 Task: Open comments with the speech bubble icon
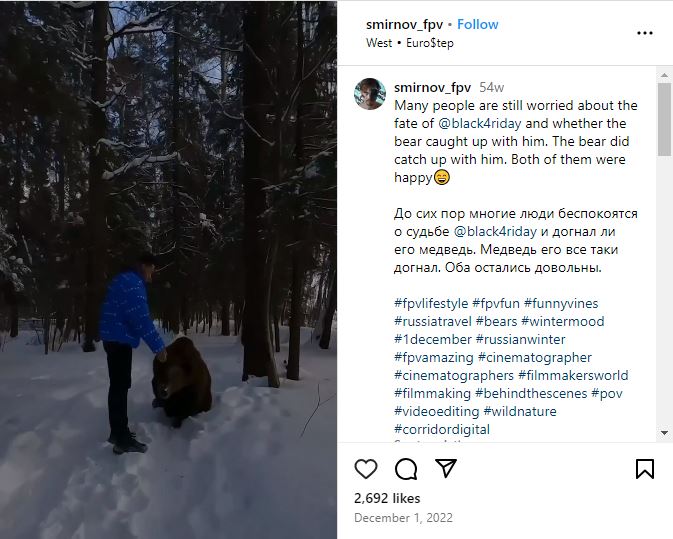pyautogui.click(x=406, y=469)
